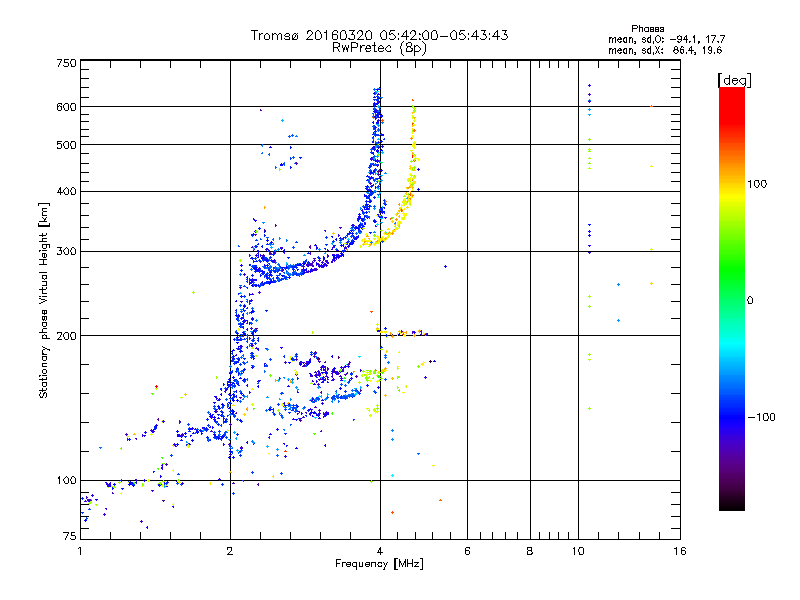
Task: Click the "Frequency [MHz]" axis label
Action: 379,564
